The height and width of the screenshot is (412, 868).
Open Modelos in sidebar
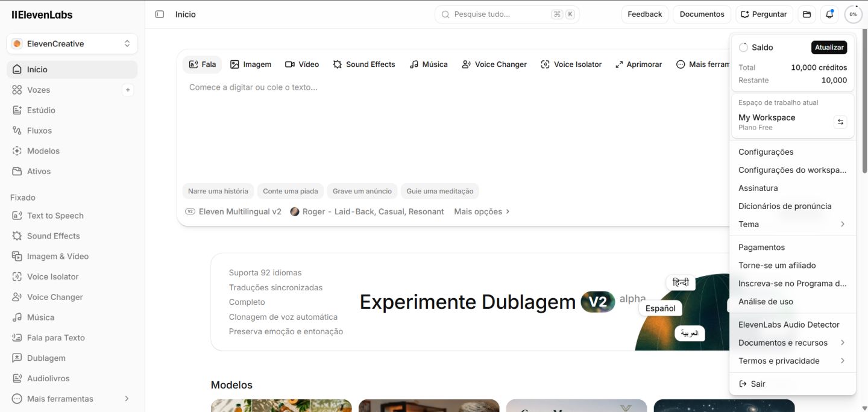pos(72,151)
